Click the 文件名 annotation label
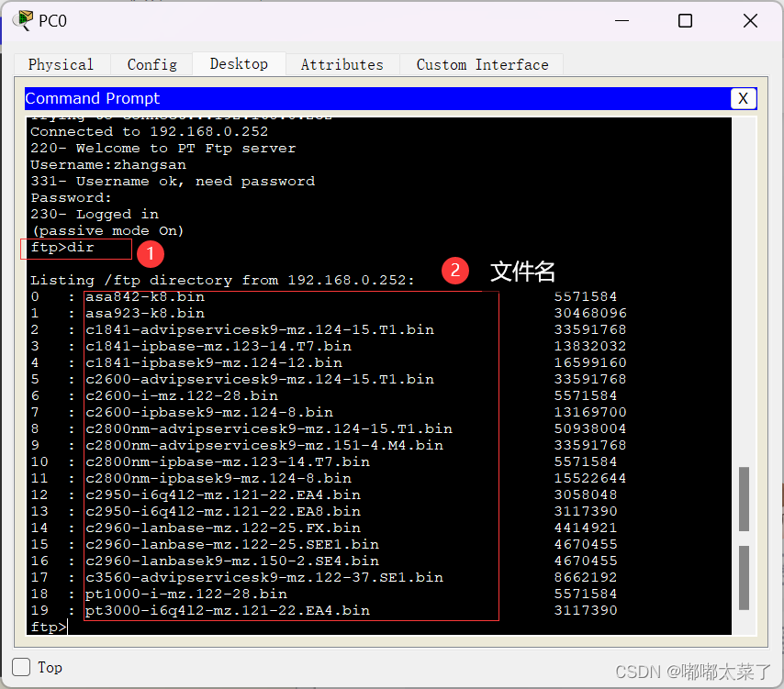Viewport: 784px width, 689px height. [522, 272]
